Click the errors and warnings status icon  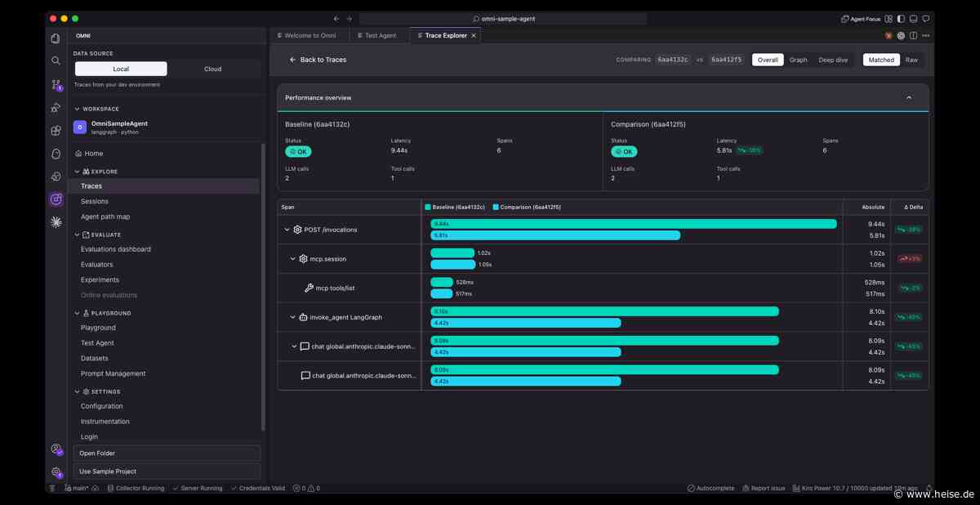click(x=306, y=488)
